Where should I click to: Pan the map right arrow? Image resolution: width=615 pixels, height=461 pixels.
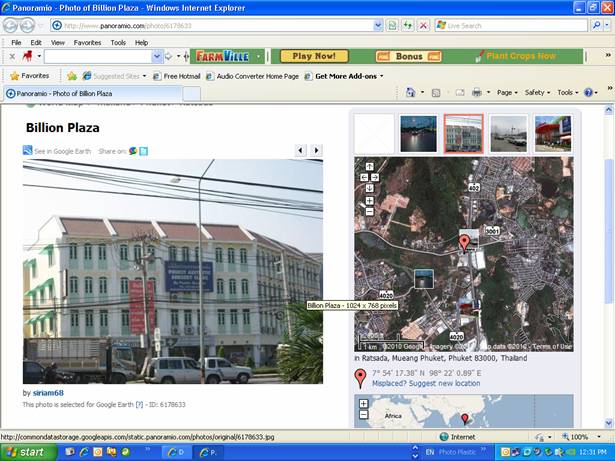[x=375, y=177]
